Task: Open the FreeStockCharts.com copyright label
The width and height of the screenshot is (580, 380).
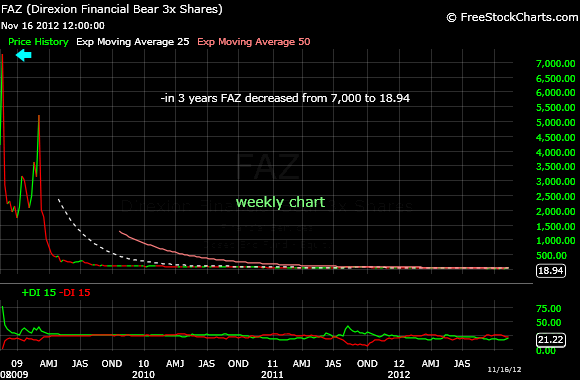Action: 512,17
